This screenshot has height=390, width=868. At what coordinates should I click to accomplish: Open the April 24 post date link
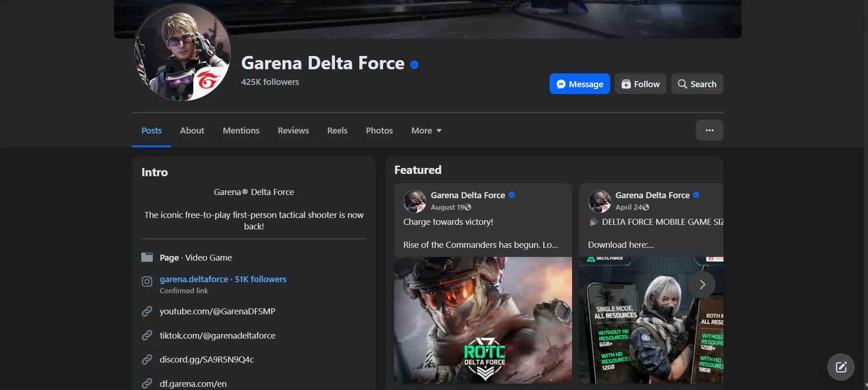coord(629,207)
